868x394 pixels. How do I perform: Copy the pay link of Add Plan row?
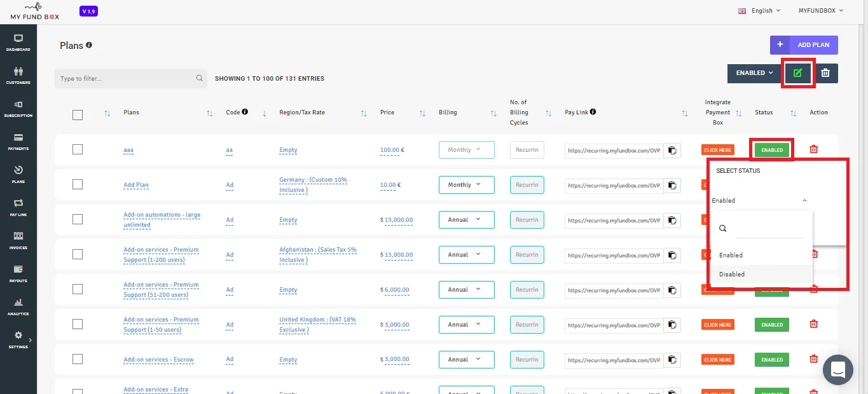(672, 185)
